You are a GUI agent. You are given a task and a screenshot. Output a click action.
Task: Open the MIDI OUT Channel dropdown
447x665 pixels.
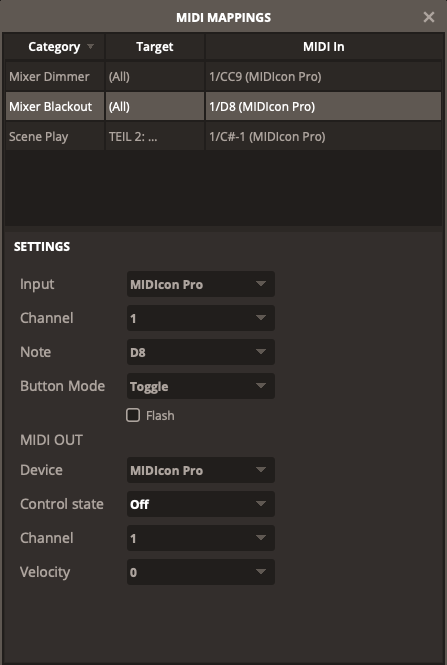pos(201,538)
